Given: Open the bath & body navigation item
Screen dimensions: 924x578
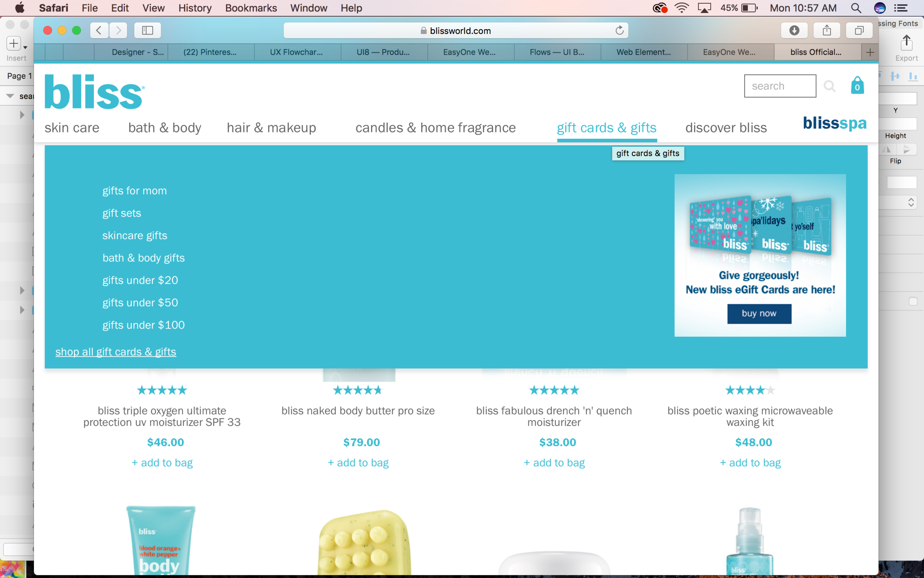Looking at the screenshot, I should pos(164,128).
